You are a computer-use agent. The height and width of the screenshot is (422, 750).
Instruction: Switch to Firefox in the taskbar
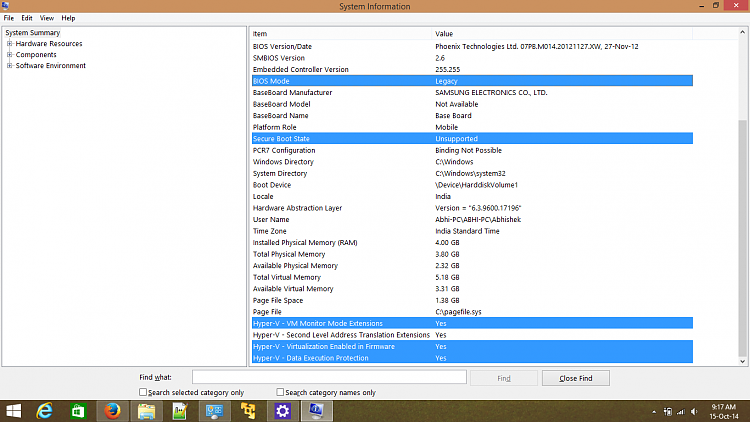(112, 411)
